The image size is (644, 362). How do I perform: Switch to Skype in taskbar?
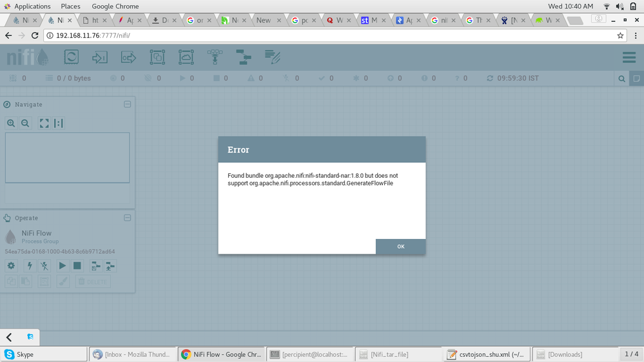tap(44, 354)
